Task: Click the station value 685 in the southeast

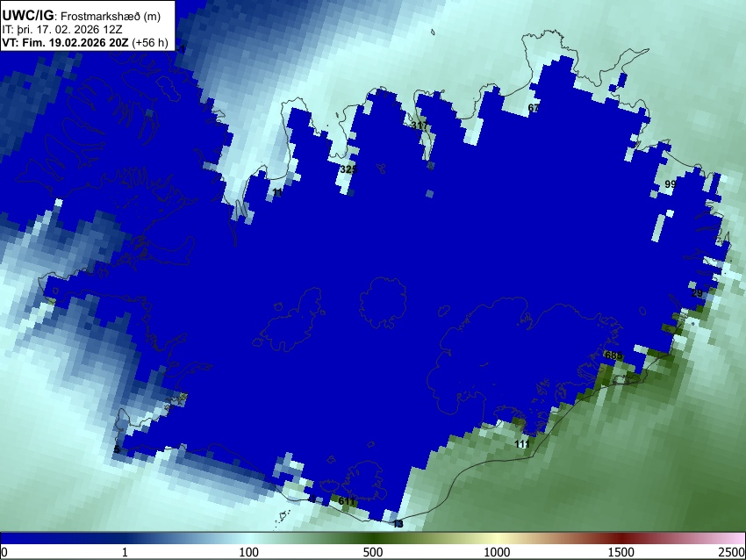Action: click(x=613, y=355)
